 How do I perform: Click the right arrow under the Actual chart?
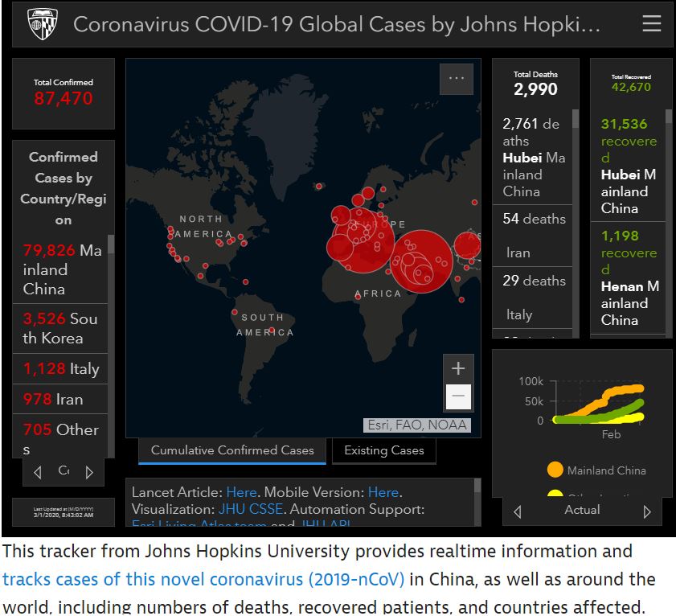click(648, 511)
